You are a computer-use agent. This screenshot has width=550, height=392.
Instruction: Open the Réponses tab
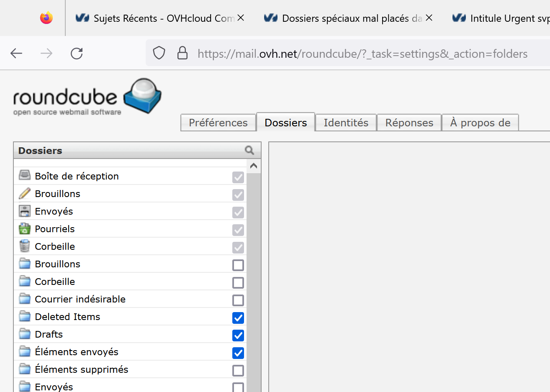tap(409, 123)
